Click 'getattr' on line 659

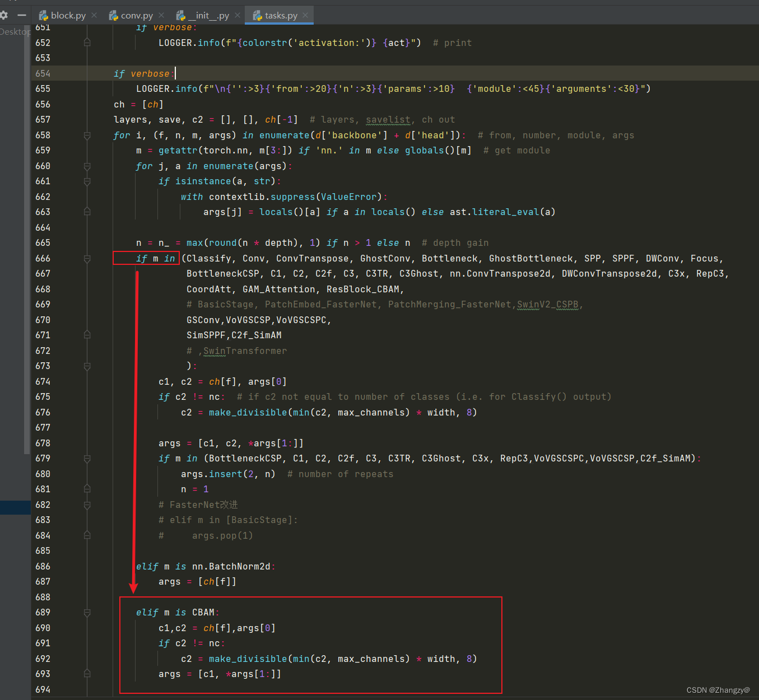tap(178, 150)
